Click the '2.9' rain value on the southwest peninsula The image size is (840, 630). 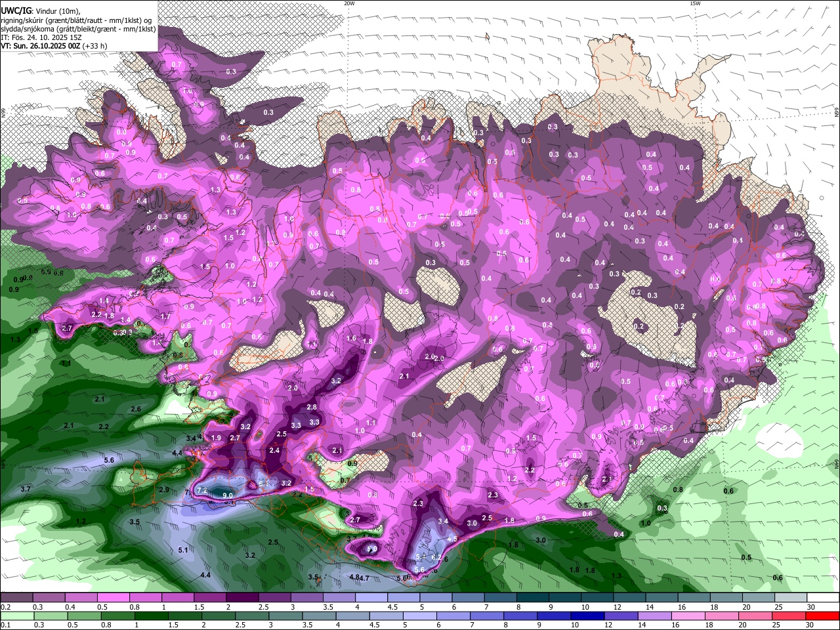[x=164, y=490]
